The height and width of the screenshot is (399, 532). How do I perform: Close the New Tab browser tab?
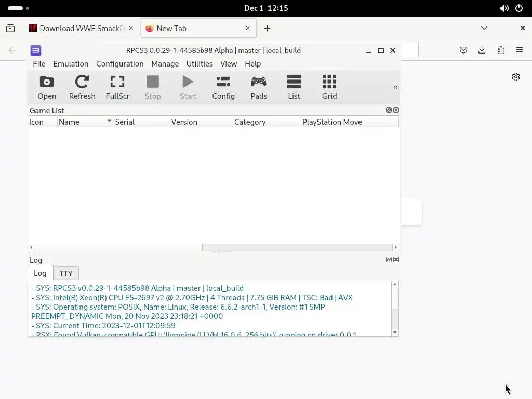[248, 28]
